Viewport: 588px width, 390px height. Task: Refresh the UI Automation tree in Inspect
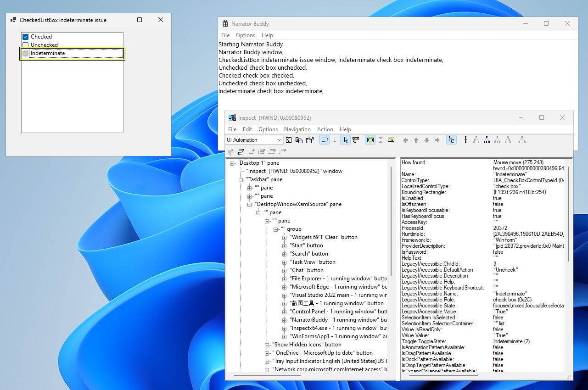(289, 139)
